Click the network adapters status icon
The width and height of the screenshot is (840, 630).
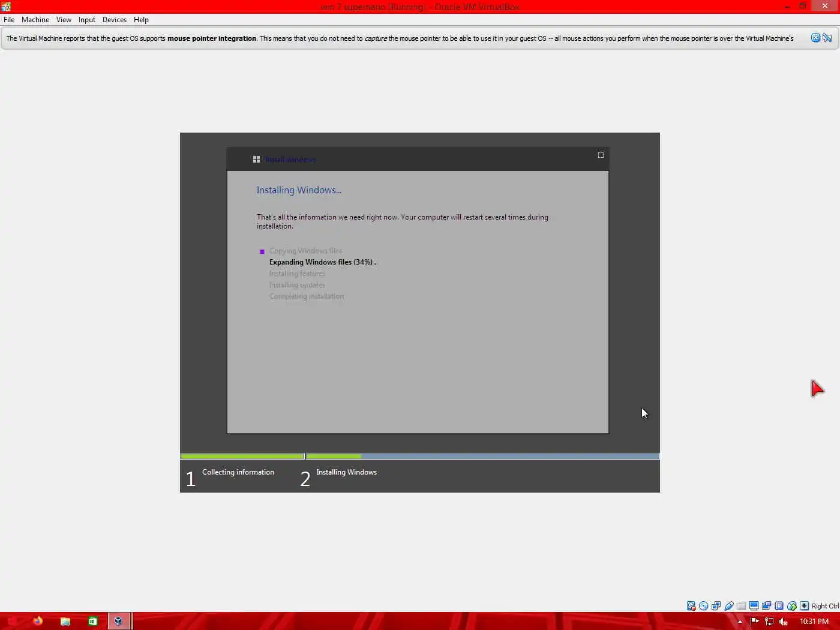tap(716, 606)
